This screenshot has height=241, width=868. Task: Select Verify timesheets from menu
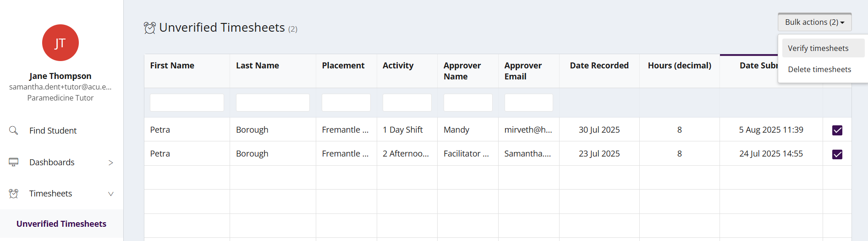click(x=818, y=48)
